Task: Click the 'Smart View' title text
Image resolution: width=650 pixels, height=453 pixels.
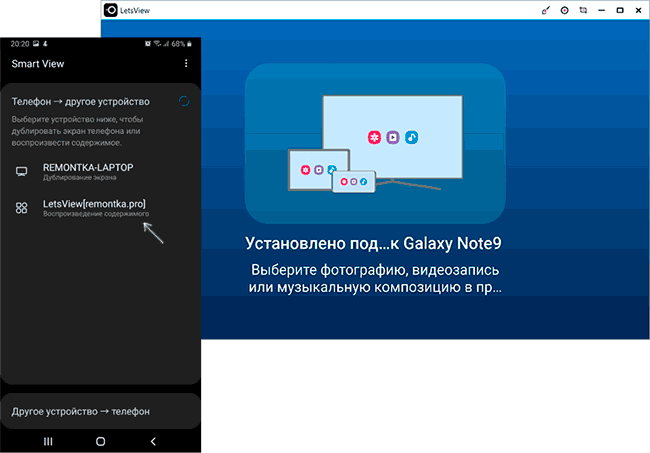Action: pyautogui.click(x=38, y=64)
